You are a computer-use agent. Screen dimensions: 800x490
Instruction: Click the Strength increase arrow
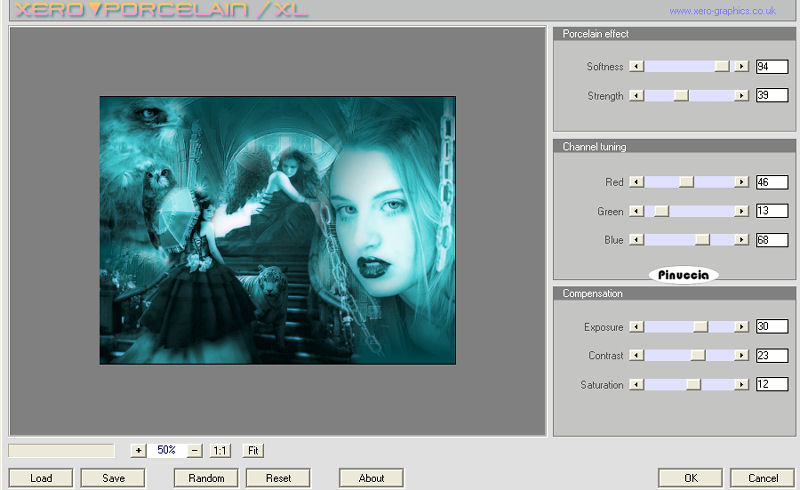pyautogui.click(x=741, y=95)
